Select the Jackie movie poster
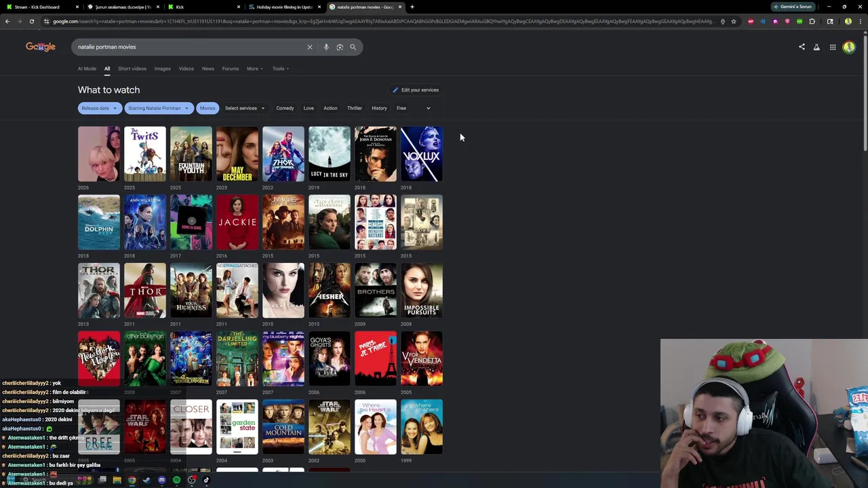868x488 pixels. (237, 222)
